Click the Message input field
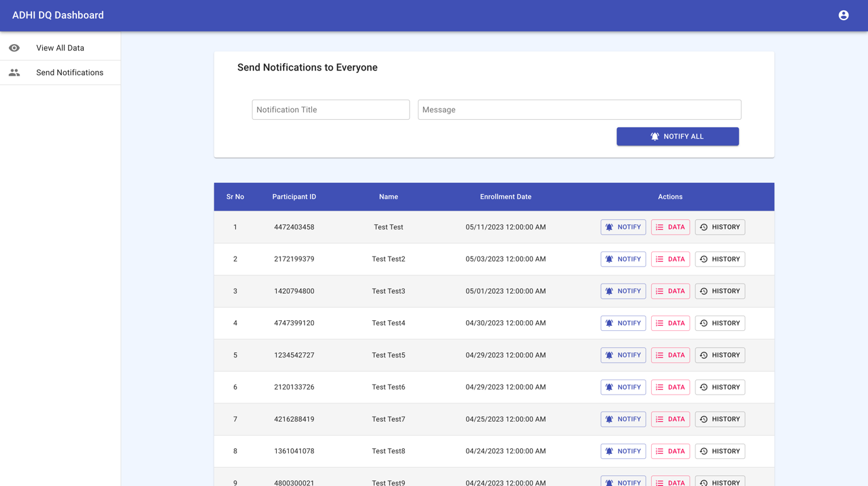The width and height of the screenshot is (868, 486). pos(579,109)
